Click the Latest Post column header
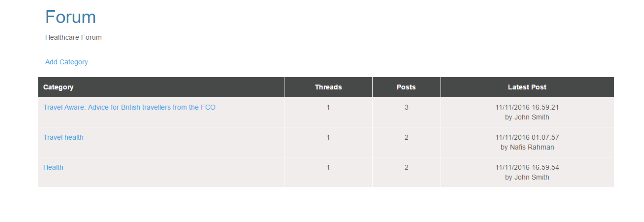This screenshot has height=222, width=644. pyautogui.click(x=527, y=87)
